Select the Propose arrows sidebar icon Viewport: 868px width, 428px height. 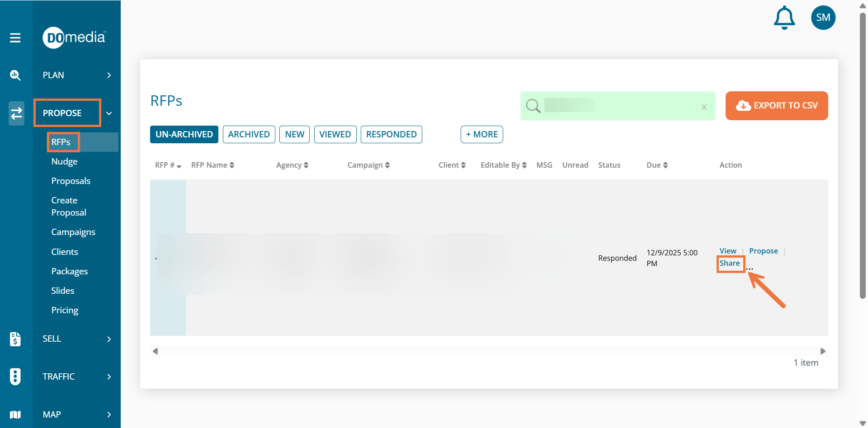pyautogui.click(x=16, y=113)
